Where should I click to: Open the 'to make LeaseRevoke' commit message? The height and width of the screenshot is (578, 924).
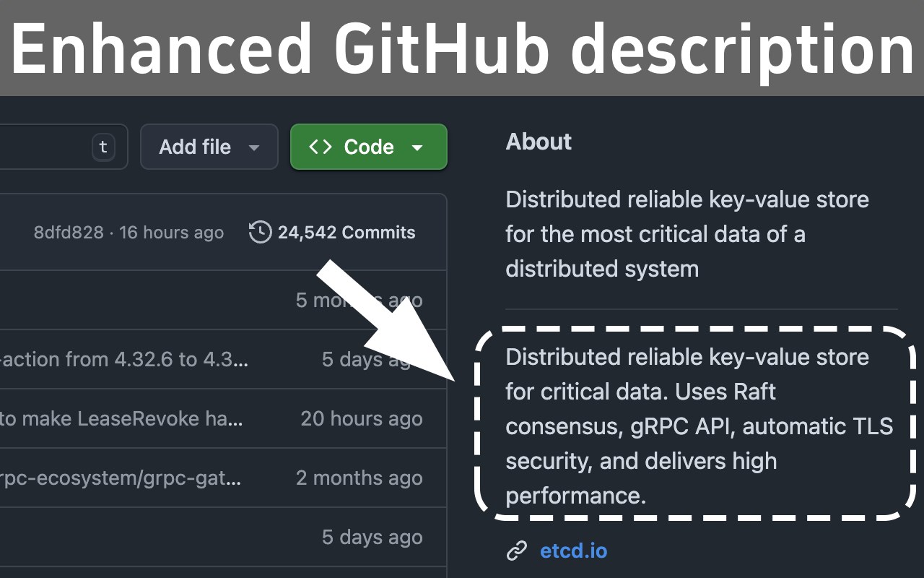click(x=121, y=418)
